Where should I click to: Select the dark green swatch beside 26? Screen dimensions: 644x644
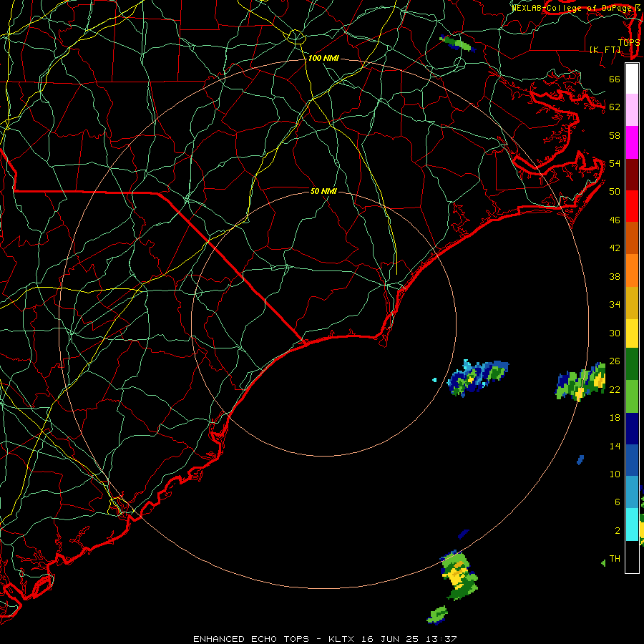click(x=632, y=364)
